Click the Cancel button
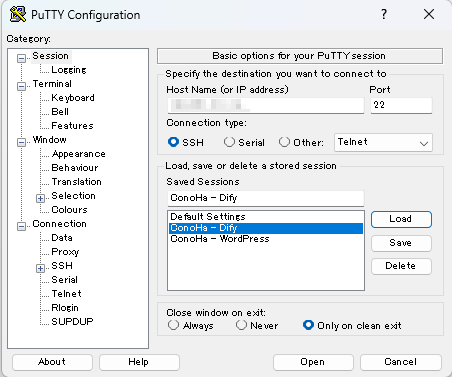 (401, 362)
